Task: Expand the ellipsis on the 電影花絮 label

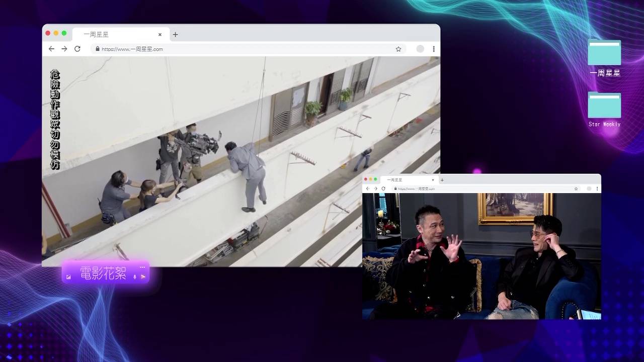Action: click(x=142, y=267)
